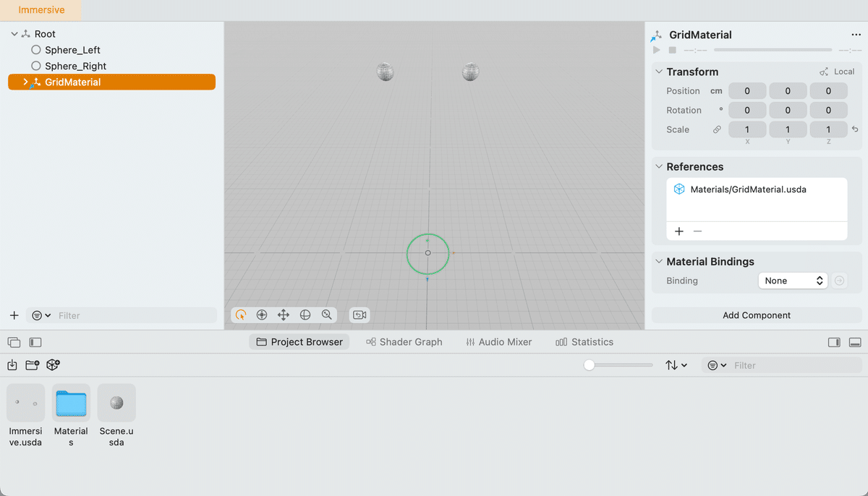The width and height of the screenshot is (868, 496).
Task: Activate the magnifier zoom tool
Action: coord(327,315)
